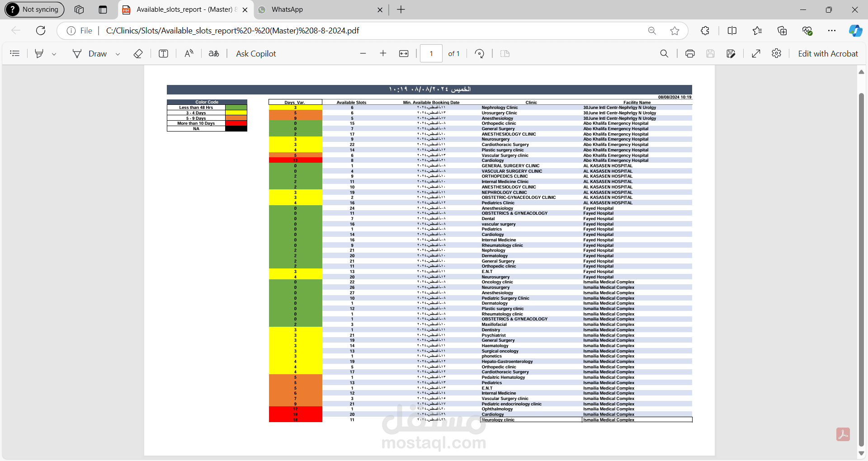The height and width of the screenshot is (461, 868).
Task: Click the Fit to width icon
Action: click(x=404, y=53)
